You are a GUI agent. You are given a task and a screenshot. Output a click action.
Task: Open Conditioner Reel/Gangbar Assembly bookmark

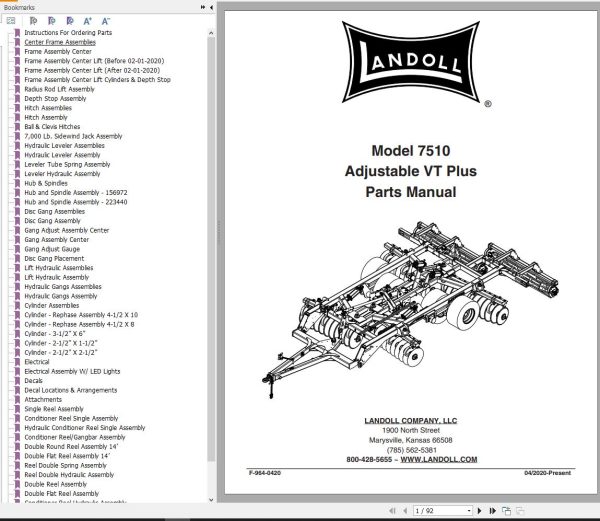click(x=75, y=437)
